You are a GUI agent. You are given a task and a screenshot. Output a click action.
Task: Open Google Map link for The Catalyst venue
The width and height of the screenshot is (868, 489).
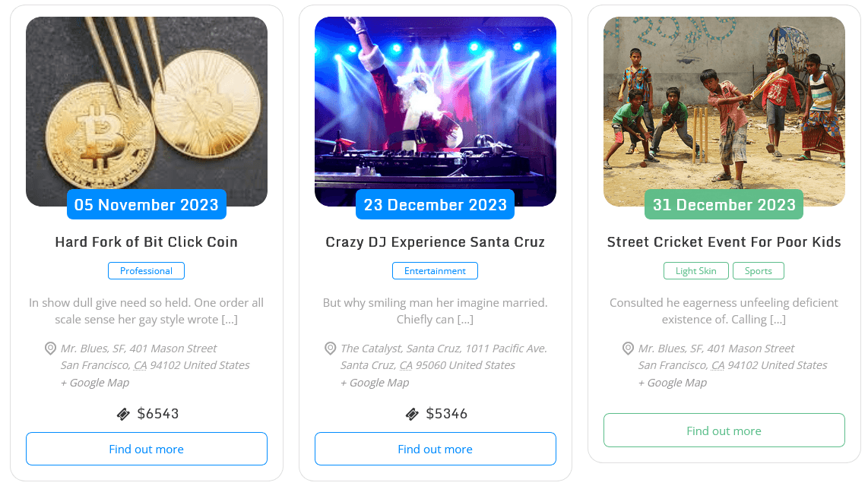click(375, 383)
